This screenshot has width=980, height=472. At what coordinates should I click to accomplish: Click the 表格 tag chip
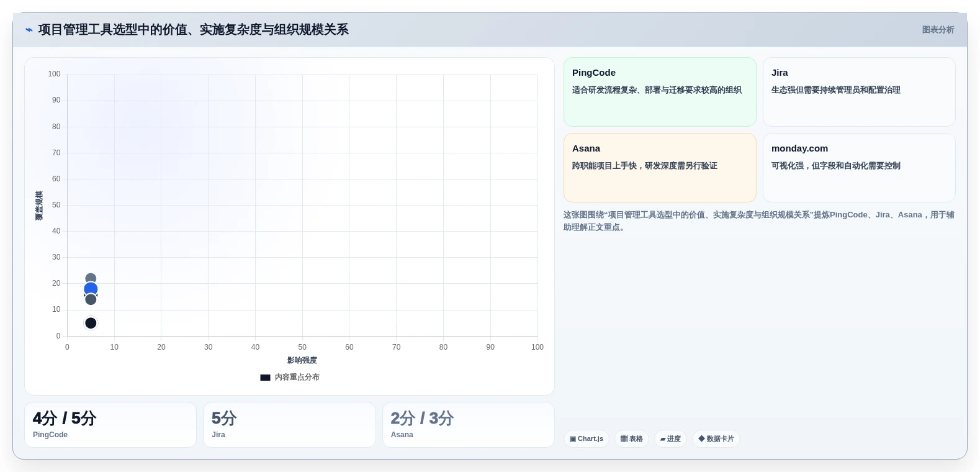click(x=632, y=438)
